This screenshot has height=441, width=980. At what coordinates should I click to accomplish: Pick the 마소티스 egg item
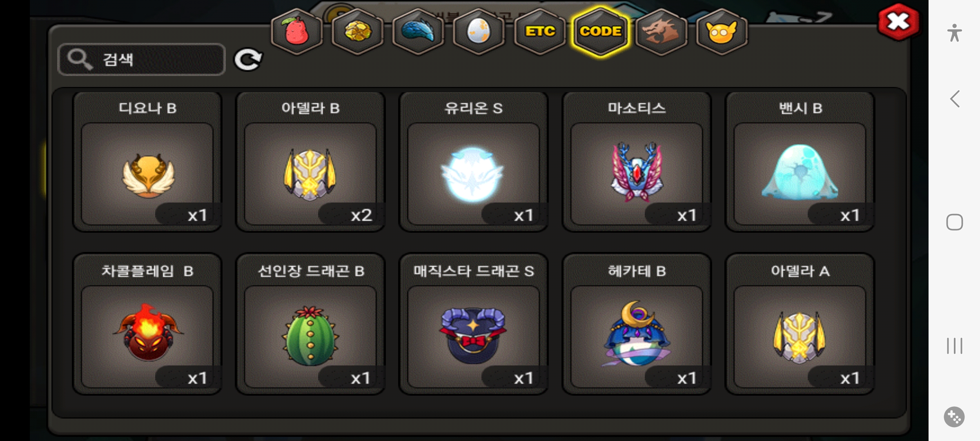(637, 162)
